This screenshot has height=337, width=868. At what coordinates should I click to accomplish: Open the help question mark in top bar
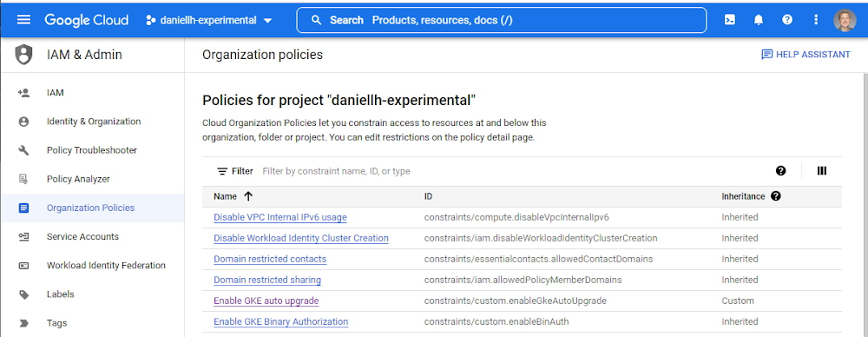(x=787, y=20)
